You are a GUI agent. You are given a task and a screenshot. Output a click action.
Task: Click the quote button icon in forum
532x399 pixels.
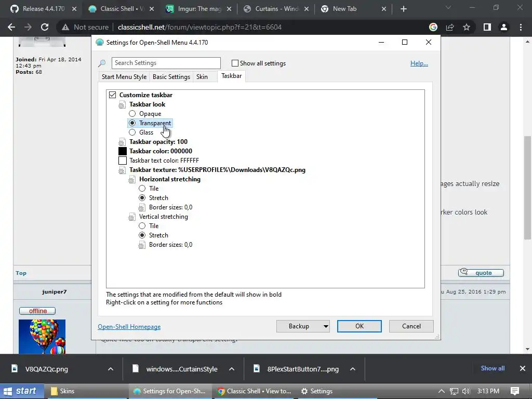(481, 272)
